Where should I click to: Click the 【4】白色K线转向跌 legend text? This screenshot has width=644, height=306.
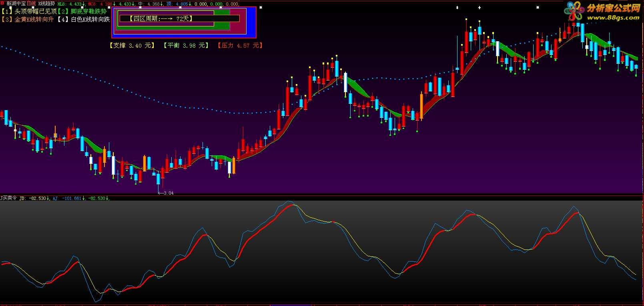point(83,19)
